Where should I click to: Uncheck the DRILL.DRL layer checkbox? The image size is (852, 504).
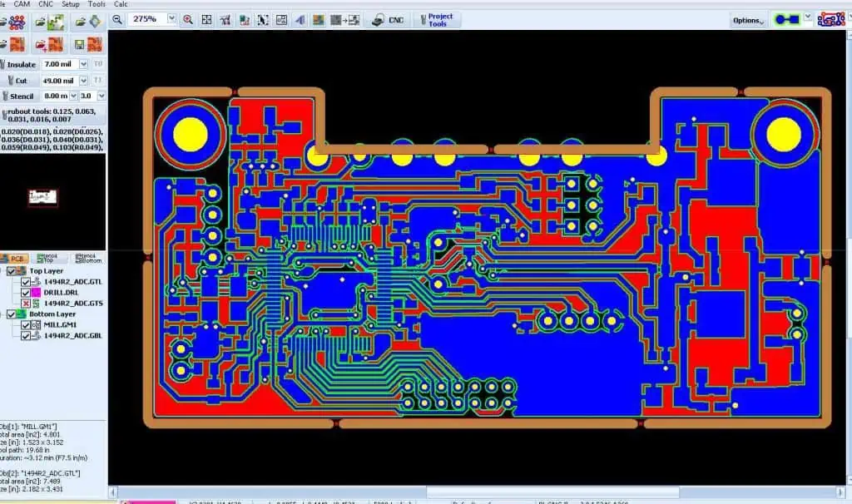[26, 293]
